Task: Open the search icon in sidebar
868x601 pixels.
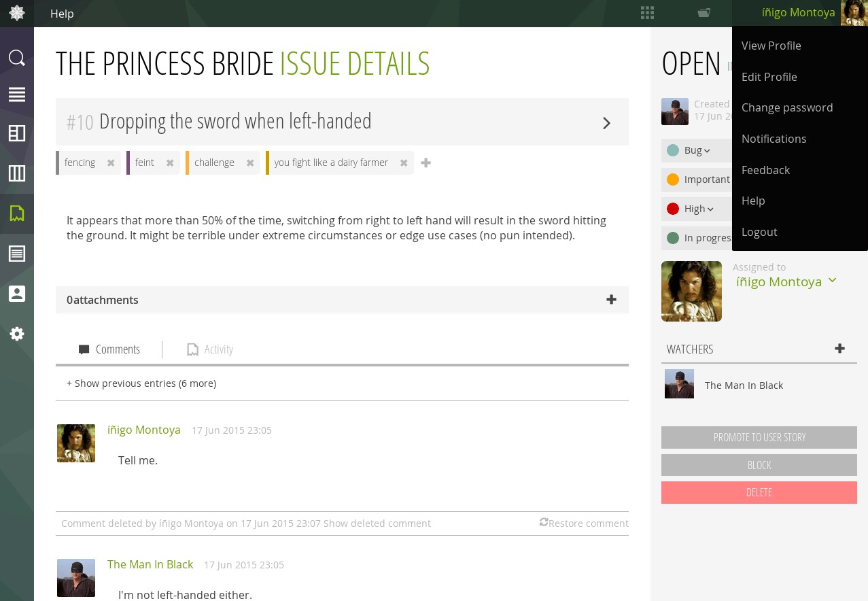Action: (x=17, y=58)
